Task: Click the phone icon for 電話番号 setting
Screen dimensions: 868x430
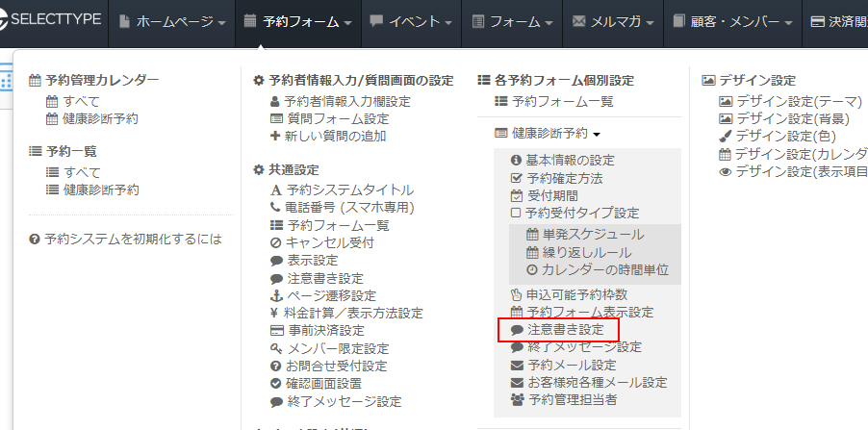Action: (276, 207)
